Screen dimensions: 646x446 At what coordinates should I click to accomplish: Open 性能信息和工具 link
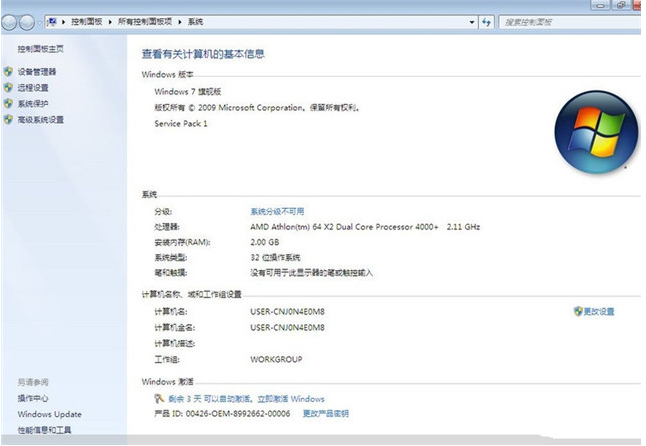44,430
